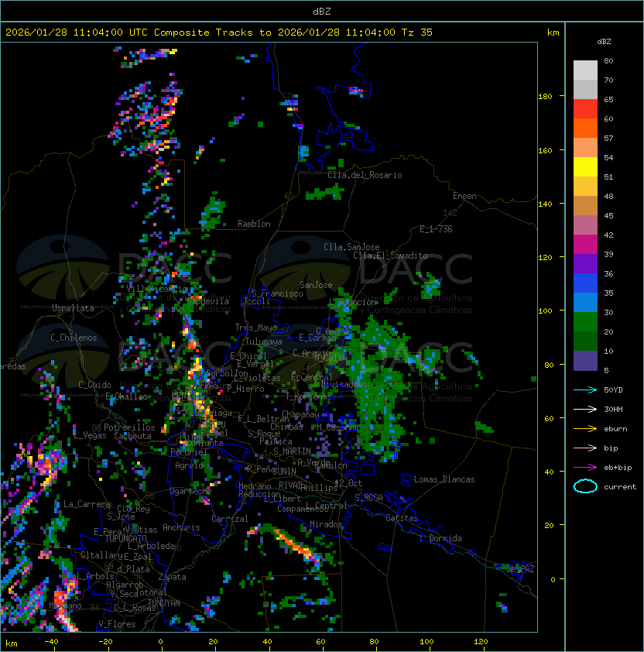Screen dimensions: 644x652
Task: Click the 'Mirador' map label
Action: tap(327, 524)
